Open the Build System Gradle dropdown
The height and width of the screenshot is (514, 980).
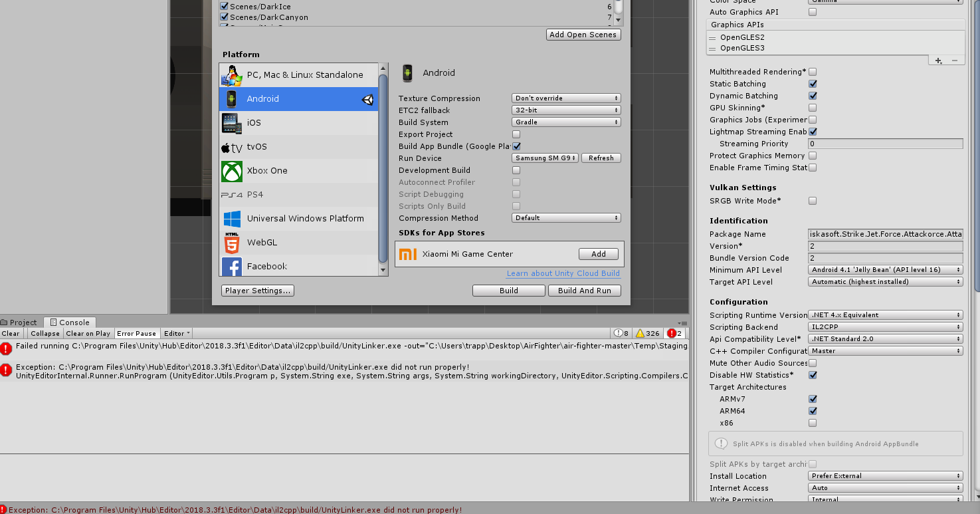[x=566, y=122]
